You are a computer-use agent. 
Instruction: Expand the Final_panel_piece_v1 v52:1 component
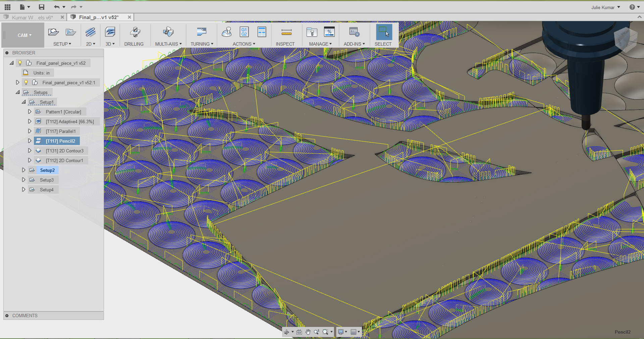(18, 82)
